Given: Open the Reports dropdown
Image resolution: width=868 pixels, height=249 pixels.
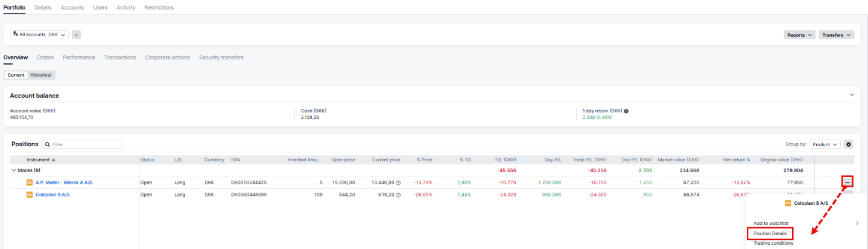Looking at the screenshot, I should pyautogui.click(x=800, y=35).
